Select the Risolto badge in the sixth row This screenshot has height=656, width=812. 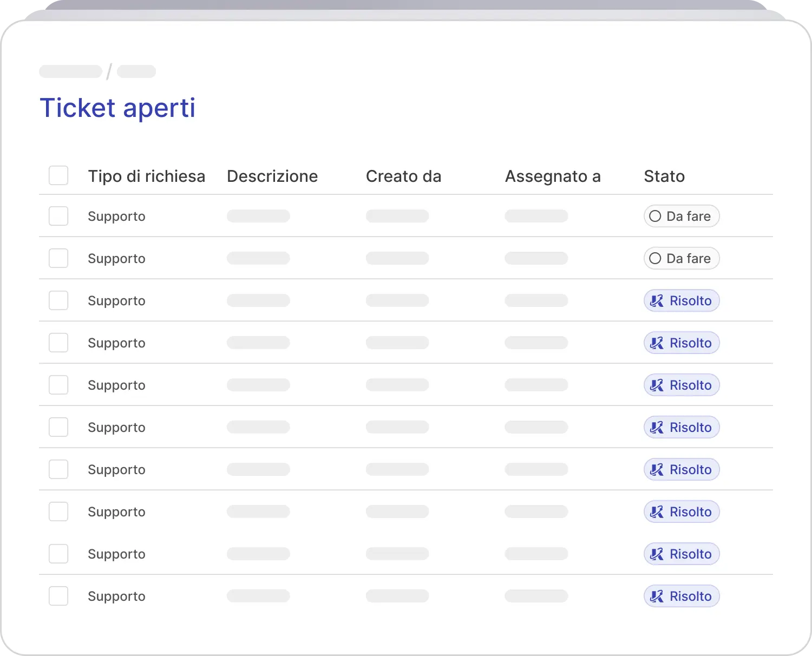click(682, 427)
